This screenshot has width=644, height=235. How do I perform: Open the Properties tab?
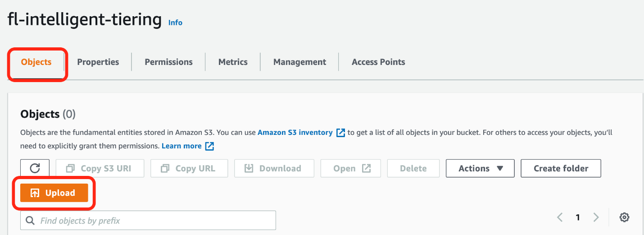pos(98,62)
